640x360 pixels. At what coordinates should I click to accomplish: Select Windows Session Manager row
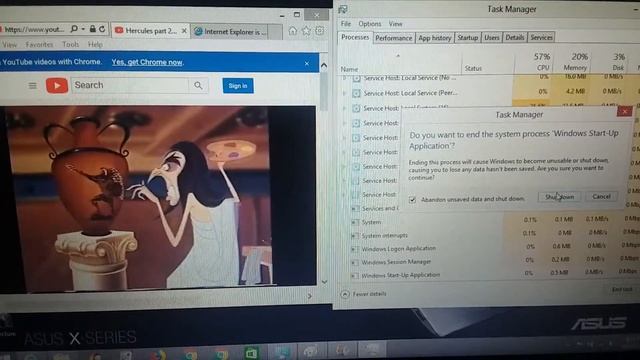pyautogui.click(x=490, y=261)
